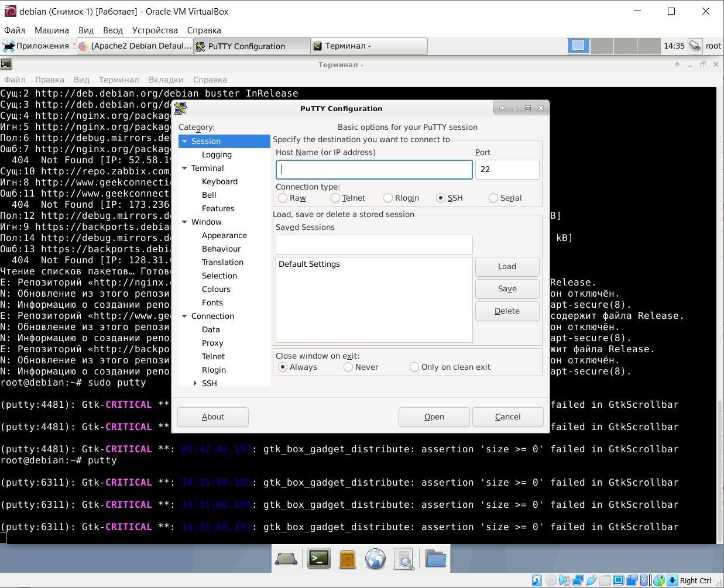724x588 pixels.
Task: Open the web browser globe icon in dock
Action: pos(375,559)
